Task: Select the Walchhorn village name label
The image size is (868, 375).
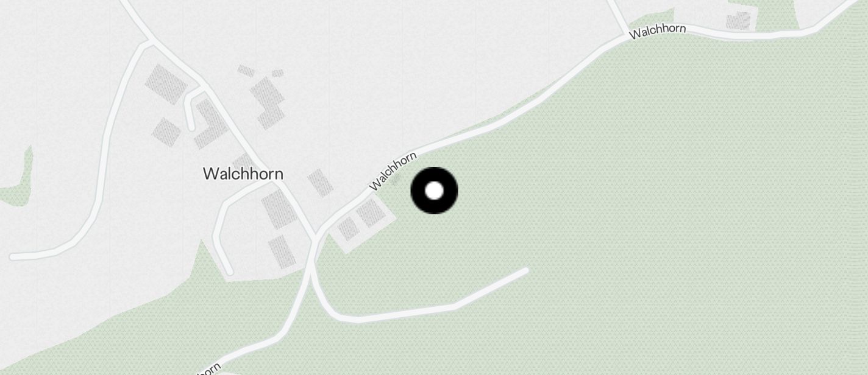Action: (243, 173)
